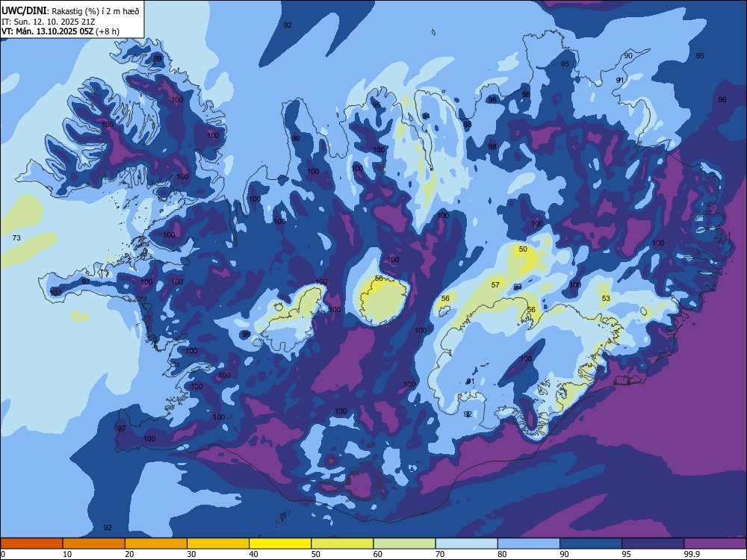This screenshot has height=560, width=747.
Task: Click the 'VT: Mán. 13.10.2025 05Z' line
Action: [61, 31]
